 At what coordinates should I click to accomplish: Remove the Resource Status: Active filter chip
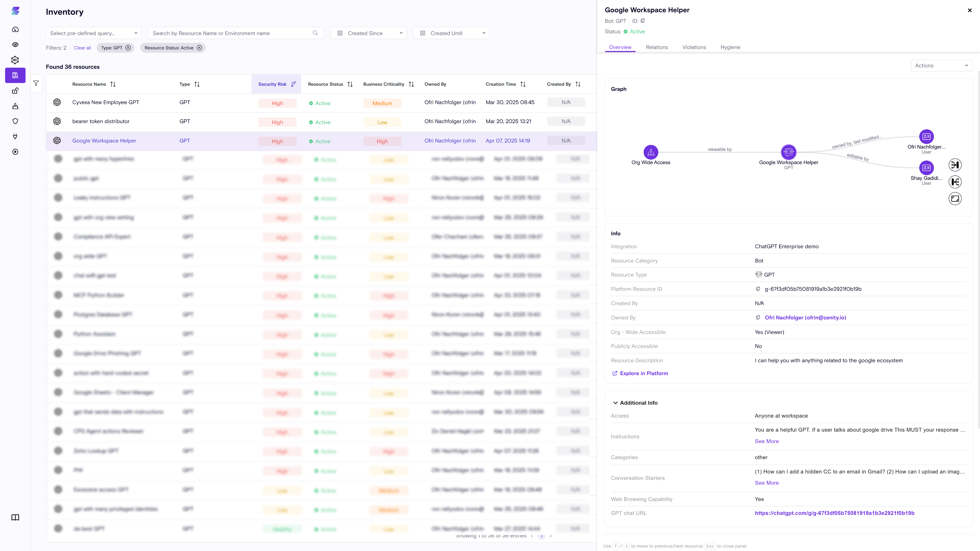[x=199, y=48]
